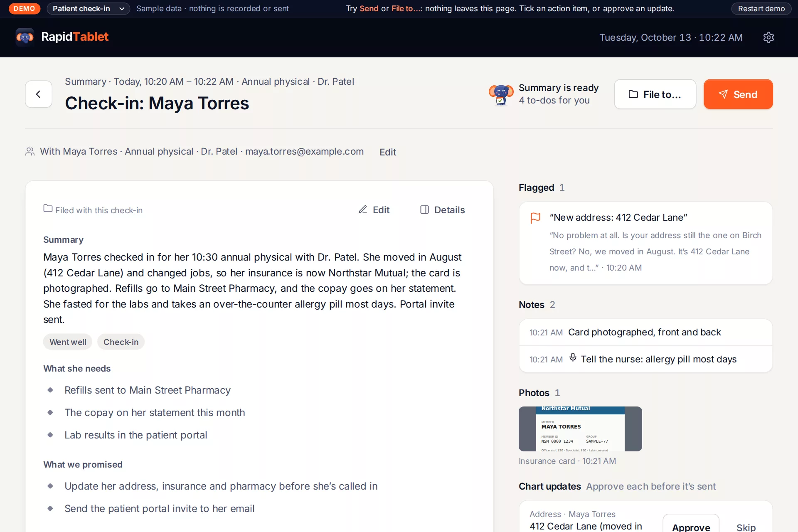Open the Details panel button
This screenshot has width=798, height=532.
(443, 210)
